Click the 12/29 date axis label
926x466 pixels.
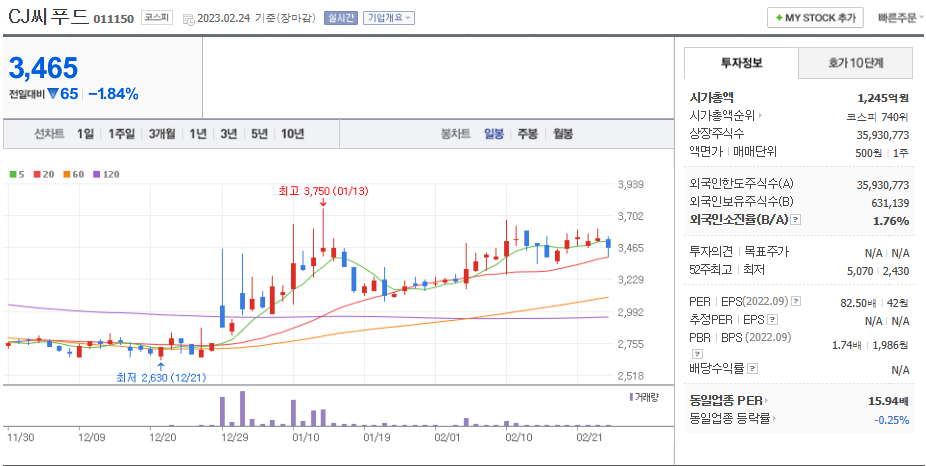234,438
